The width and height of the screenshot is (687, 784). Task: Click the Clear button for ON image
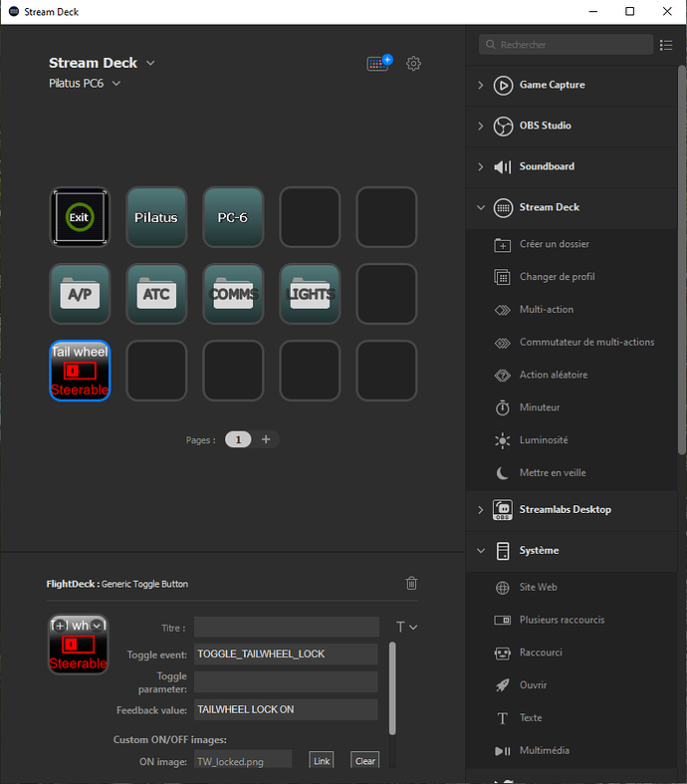(x=364, y=760)
